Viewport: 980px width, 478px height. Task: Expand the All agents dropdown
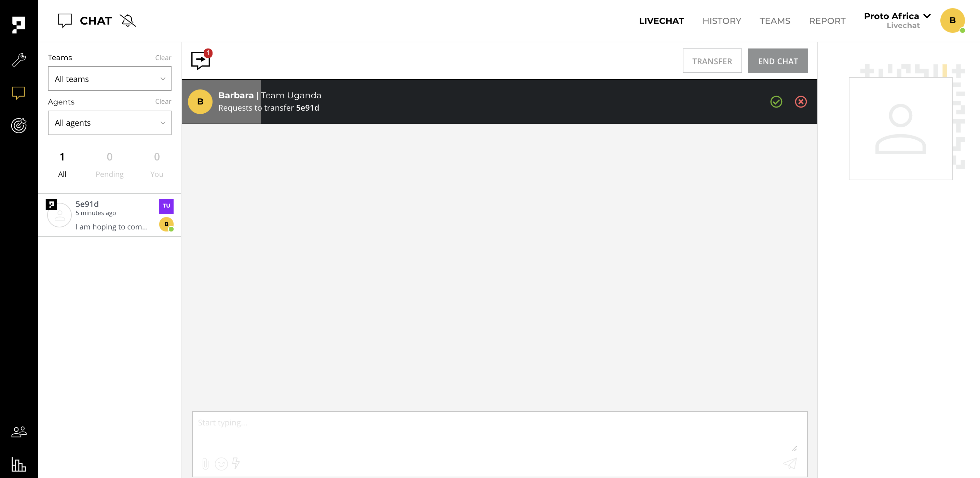(x=110, y=123)
